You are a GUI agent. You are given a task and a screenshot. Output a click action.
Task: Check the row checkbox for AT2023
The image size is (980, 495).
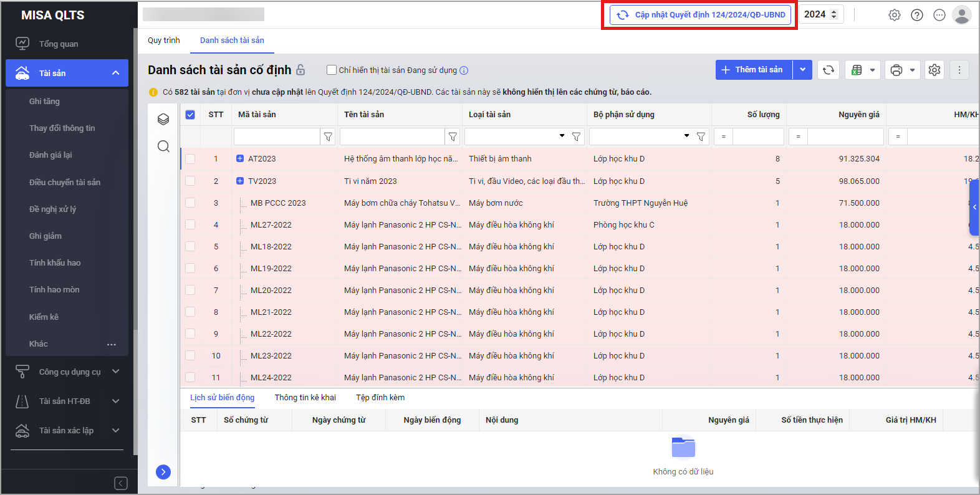pos(190,159)
